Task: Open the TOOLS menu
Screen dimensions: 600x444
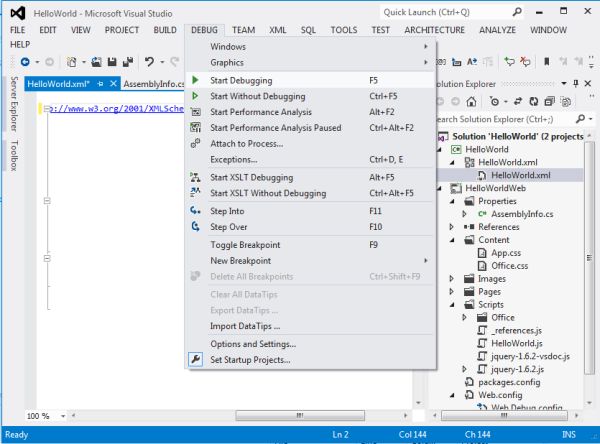Action: click(x=344, y=30)
